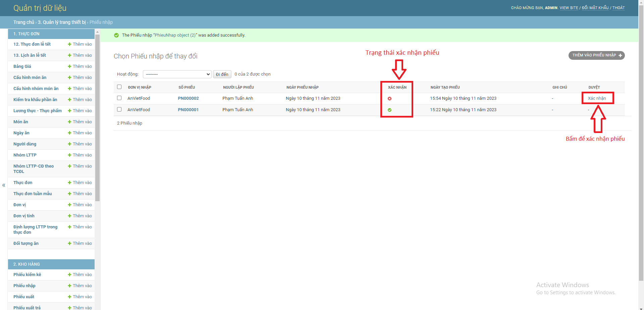The width and height of the screenshot is (644, 310).
Task: Go to Trang chủ via breadcrumb
Action: coord(23,22)
